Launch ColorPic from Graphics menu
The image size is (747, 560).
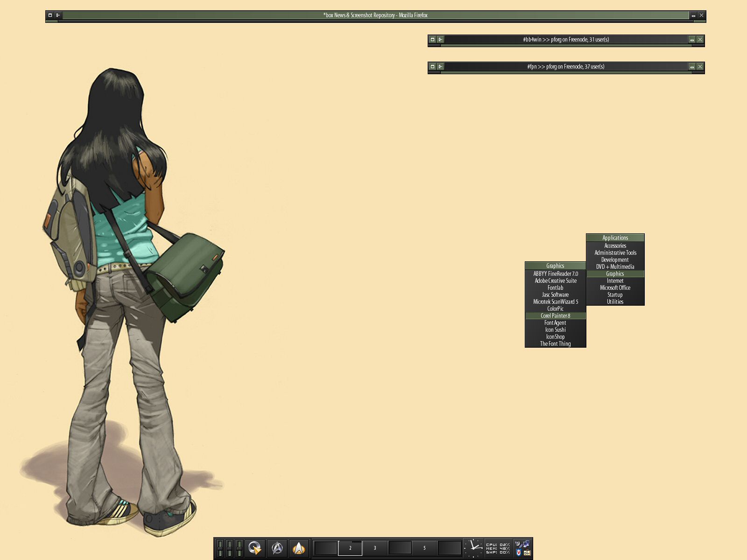[556, 309]
